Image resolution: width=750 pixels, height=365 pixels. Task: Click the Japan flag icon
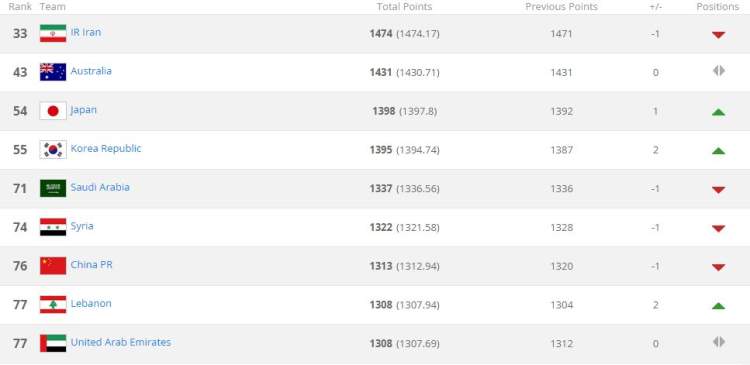(53, 111)
